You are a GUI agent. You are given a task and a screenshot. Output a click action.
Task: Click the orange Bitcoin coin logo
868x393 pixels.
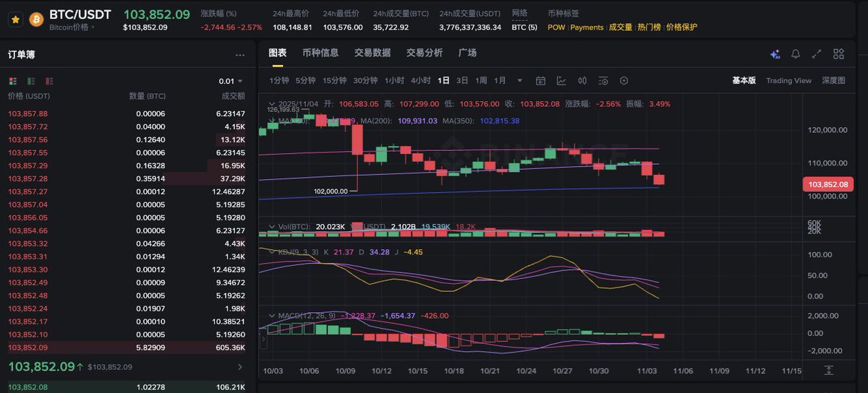[36, 20]
